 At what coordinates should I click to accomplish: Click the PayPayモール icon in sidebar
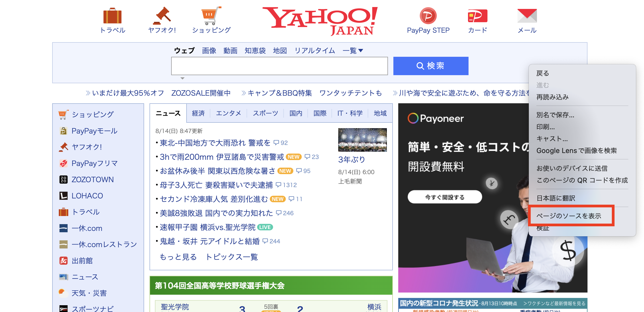coord(63,131)
